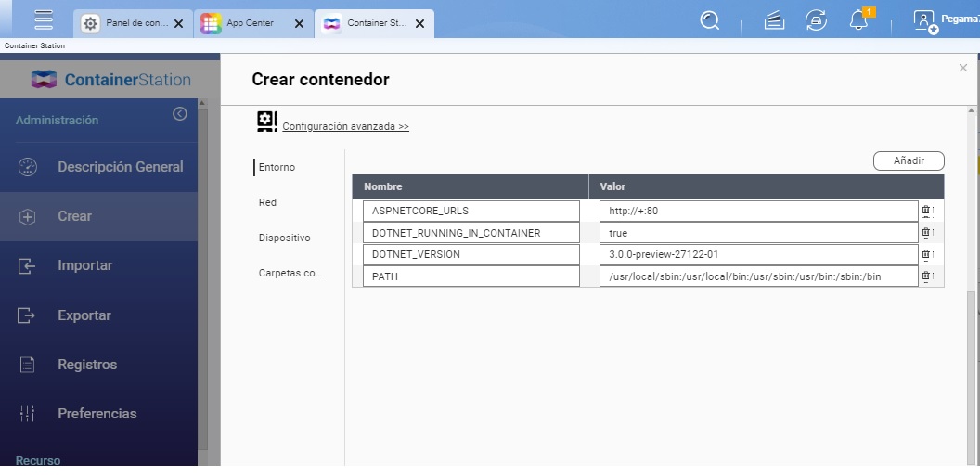Viewport: 980px width, 475px height.
Task: Remove the PATH variable using trash icon
Action: pos(925,276)
